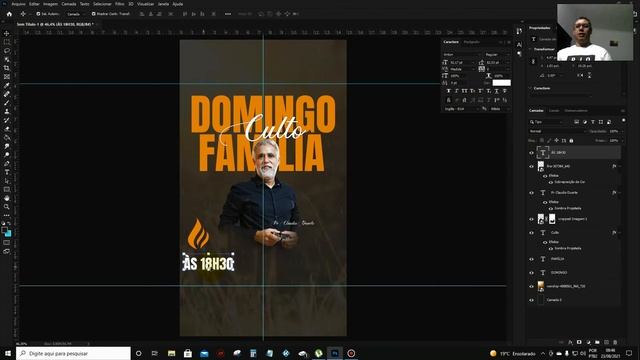Select the Rectangular Marquee tool
640x360 pixels.
pos(7,42)
